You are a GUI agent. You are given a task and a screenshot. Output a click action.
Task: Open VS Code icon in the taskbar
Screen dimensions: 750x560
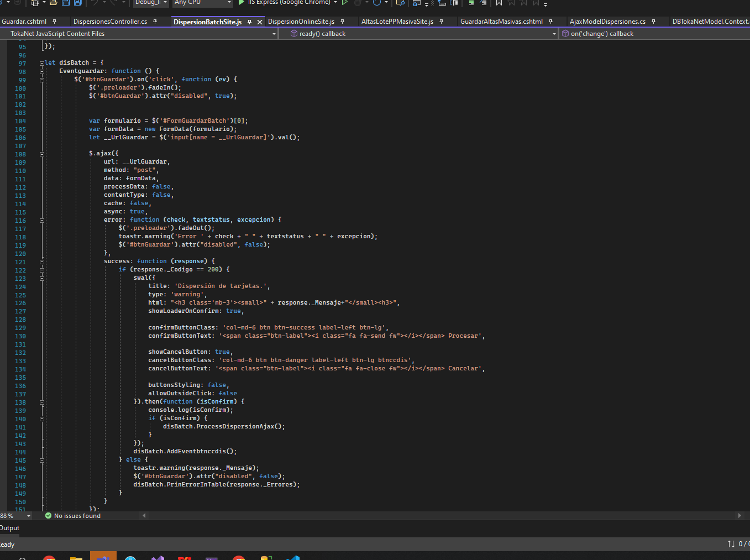point(293,557)
